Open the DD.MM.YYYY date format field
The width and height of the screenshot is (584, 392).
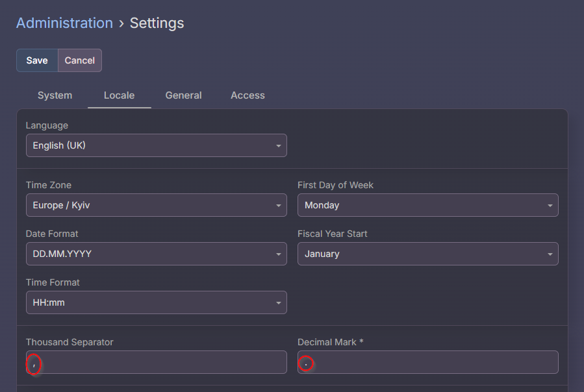[x=149, y=254]
